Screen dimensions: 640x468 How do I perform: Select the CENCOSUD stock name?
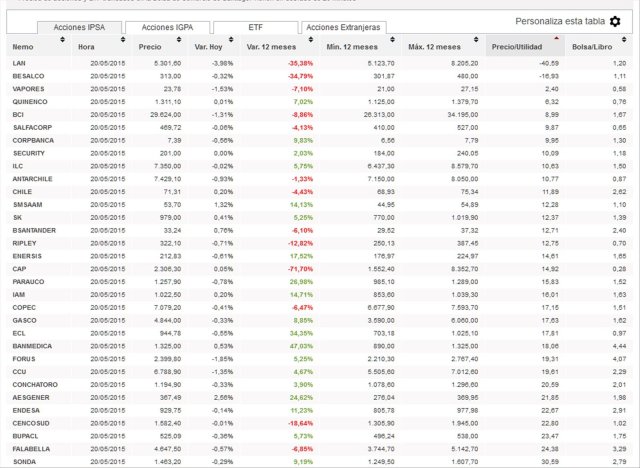coord(31,423)
